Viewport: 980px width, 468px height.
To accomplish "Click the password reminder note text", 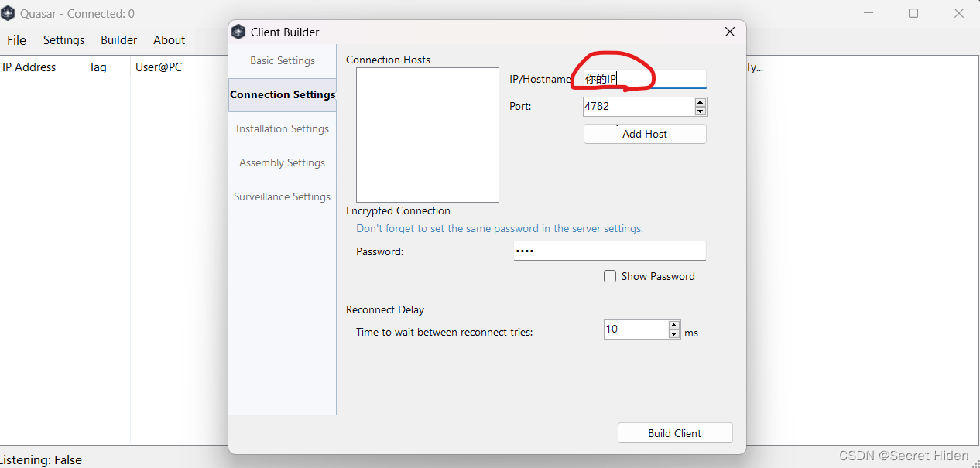I will (499, 228).
